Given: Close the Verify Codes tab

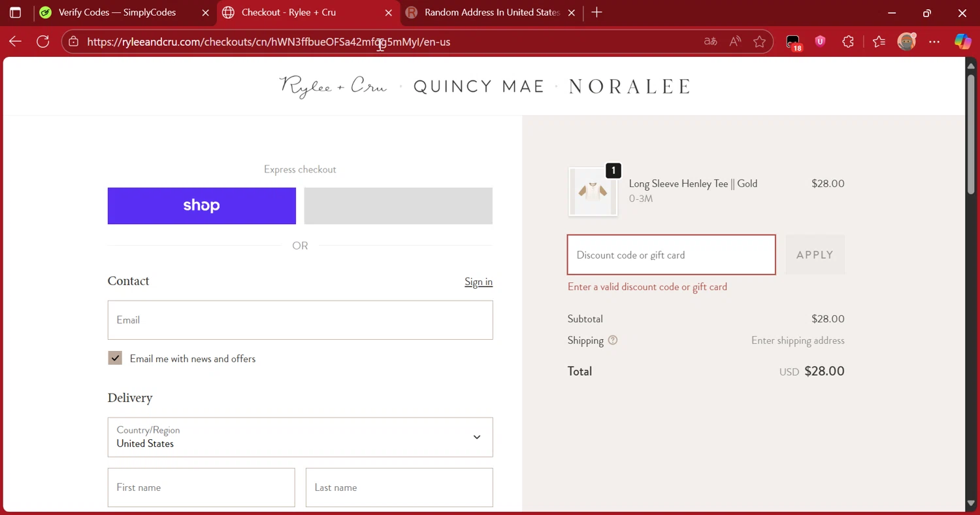Looking at the screenshot, I should (x=206, y=12).
